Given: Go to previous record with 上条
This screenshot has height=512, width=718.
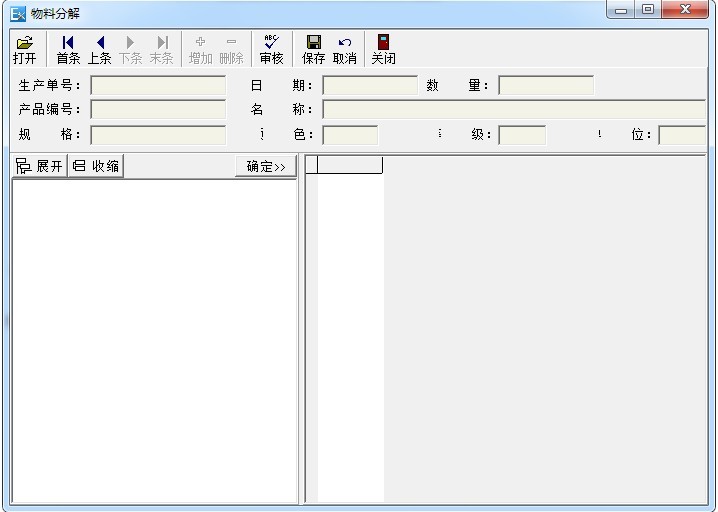Looking at the screenshot, I should click(x=99, y=49).
